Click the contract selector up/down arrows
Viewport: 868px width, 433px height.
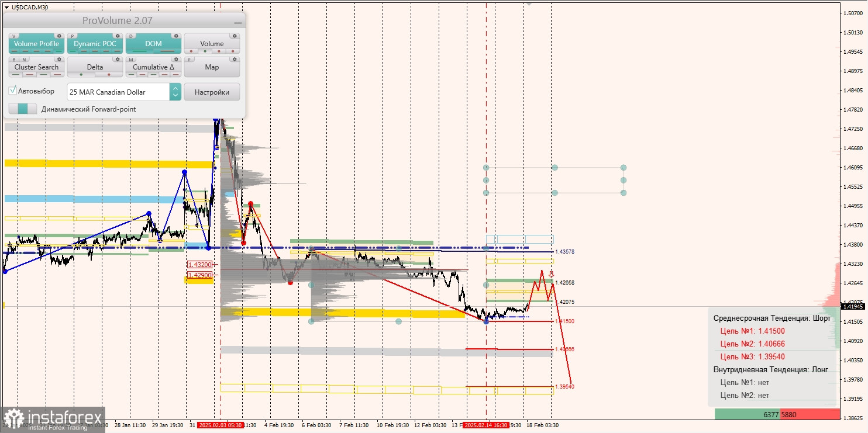[175, 92]
